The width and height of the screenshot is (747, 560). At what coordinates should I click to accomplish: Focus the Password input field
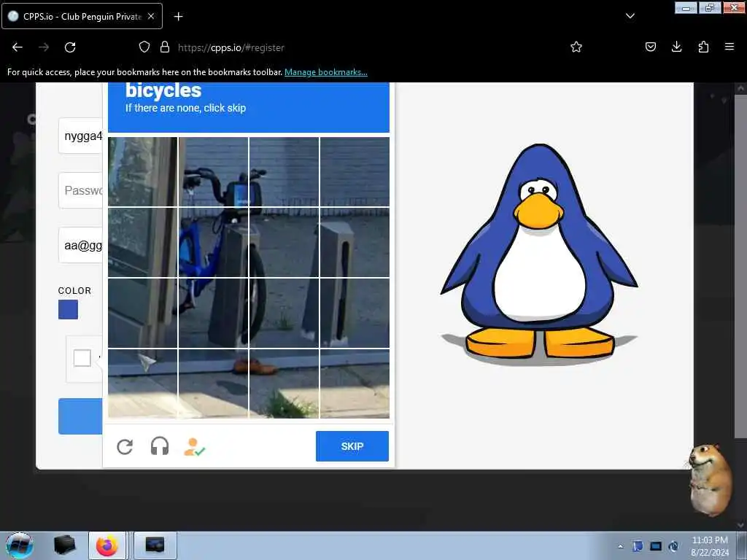pyautogui.click(x=80, y=190)
